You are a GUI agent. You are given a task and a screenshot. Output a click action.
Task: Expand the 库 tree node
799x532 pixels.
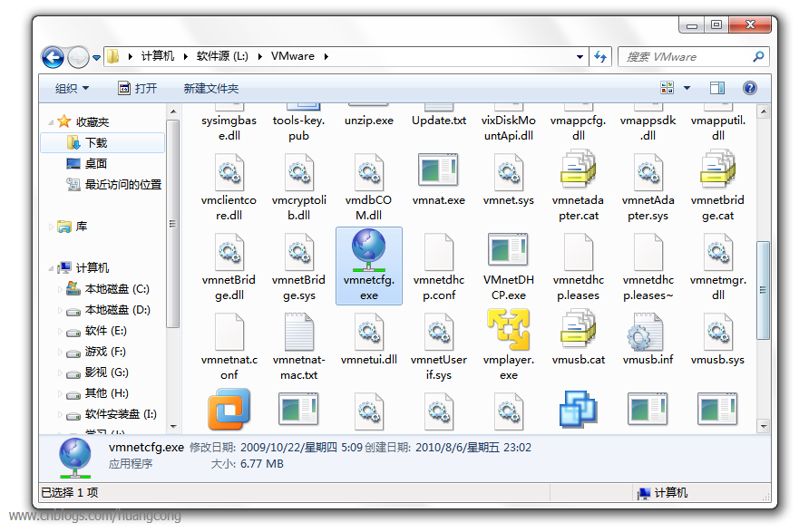point(51,227)
